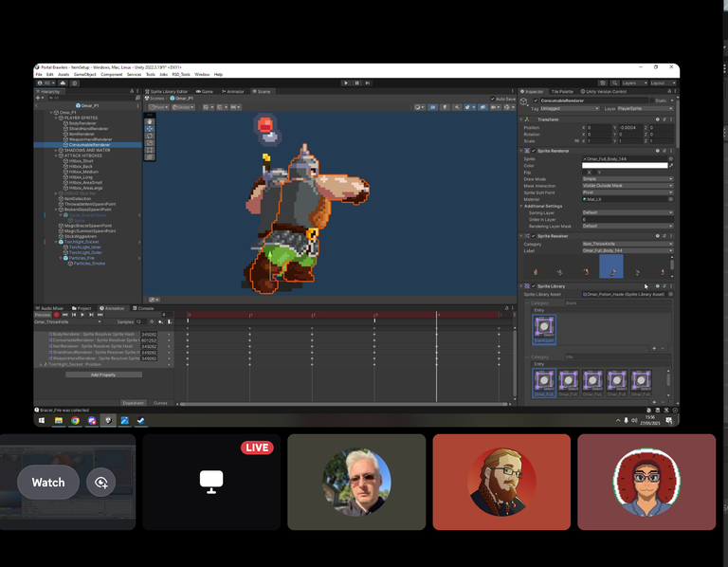Open the Unity toolbar search icon

coord(614,83)
